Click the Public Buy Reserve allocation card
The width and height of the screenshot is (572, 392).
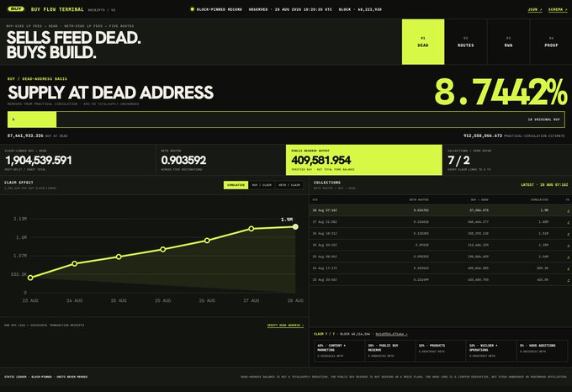tap(390, 351)
